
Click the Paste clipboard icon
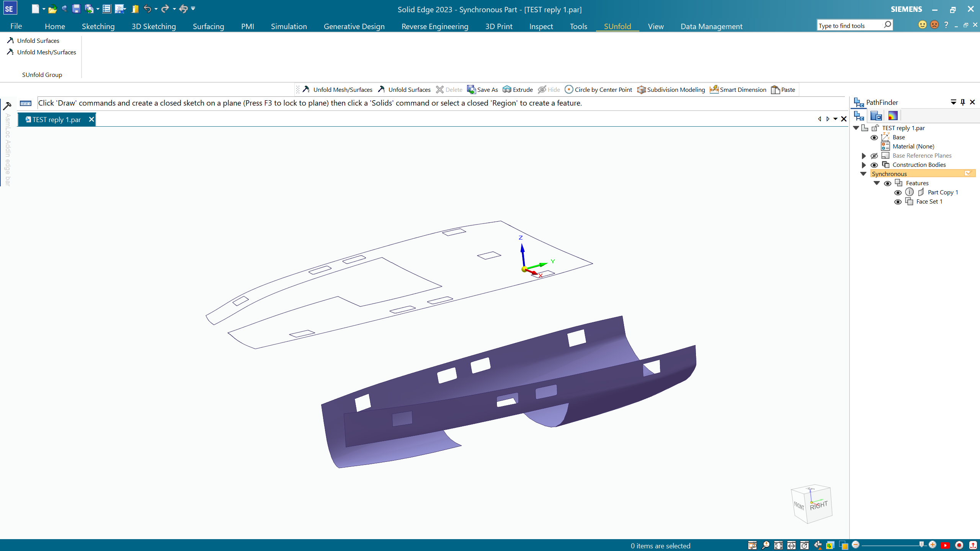point(775,90)
